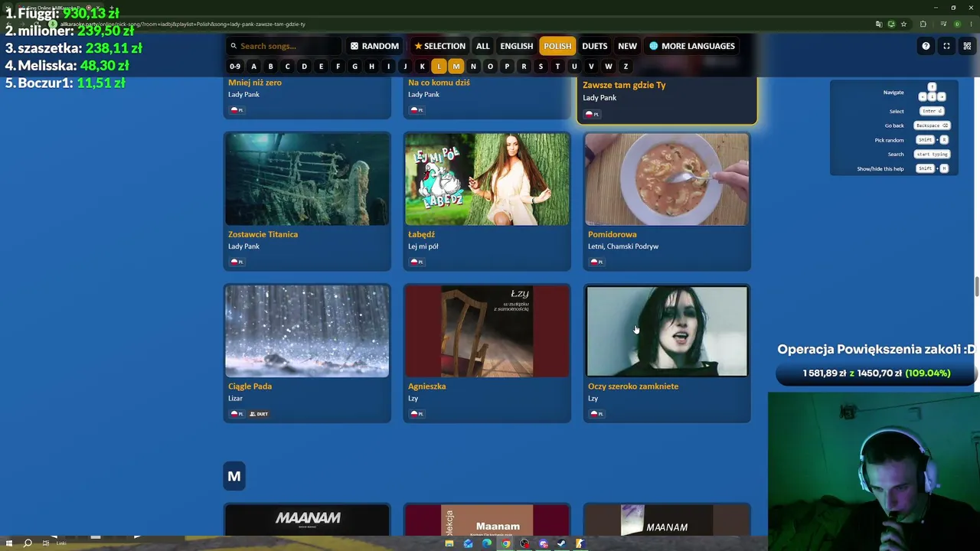Select highlighted letter L filter
980x551 pixels.
tap(439, 67)
